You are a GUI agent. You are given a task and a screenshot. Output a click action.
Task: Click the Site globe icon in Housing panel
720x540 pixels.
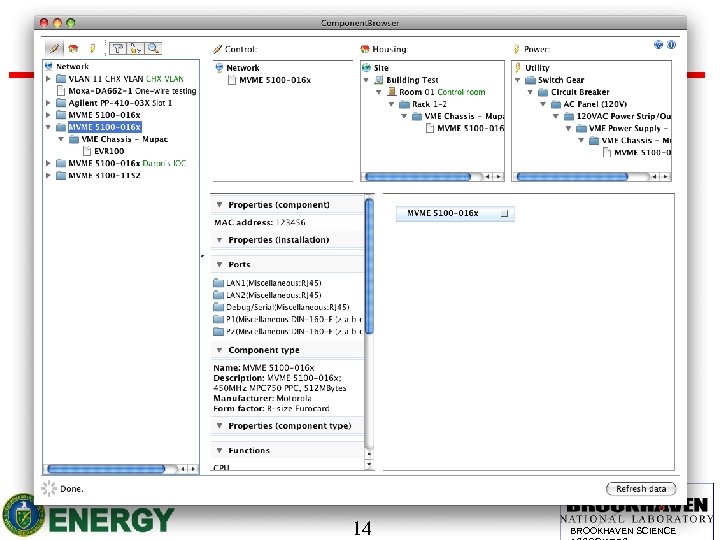pyautogui.click(x=366, y=68)
